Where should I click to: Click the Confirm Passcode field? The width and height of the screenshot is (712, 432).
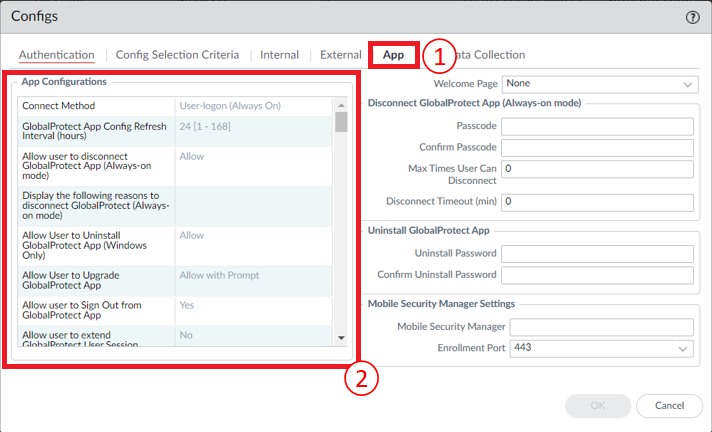tap(597, 148)
